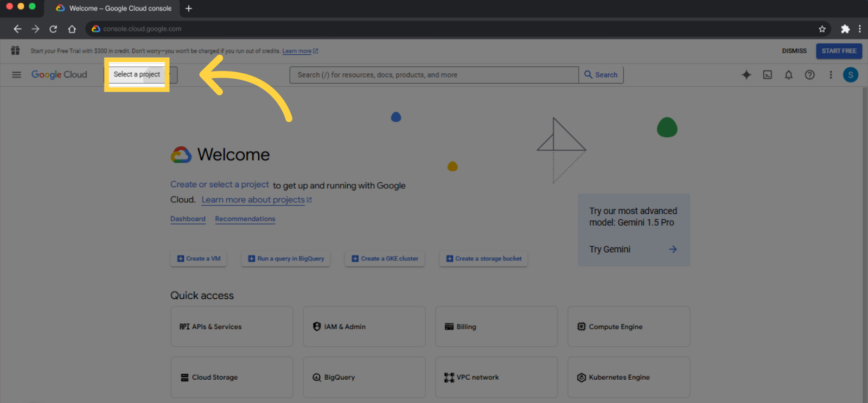Click Create or select a project link
Viewport: 868px width, 403px height.
coord(220,184)
